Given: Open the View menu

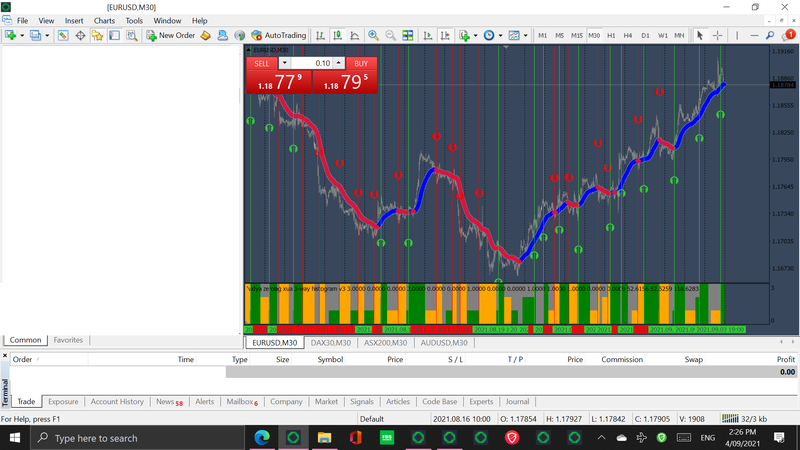Looking at the screenshot, I should coord(46,21).
